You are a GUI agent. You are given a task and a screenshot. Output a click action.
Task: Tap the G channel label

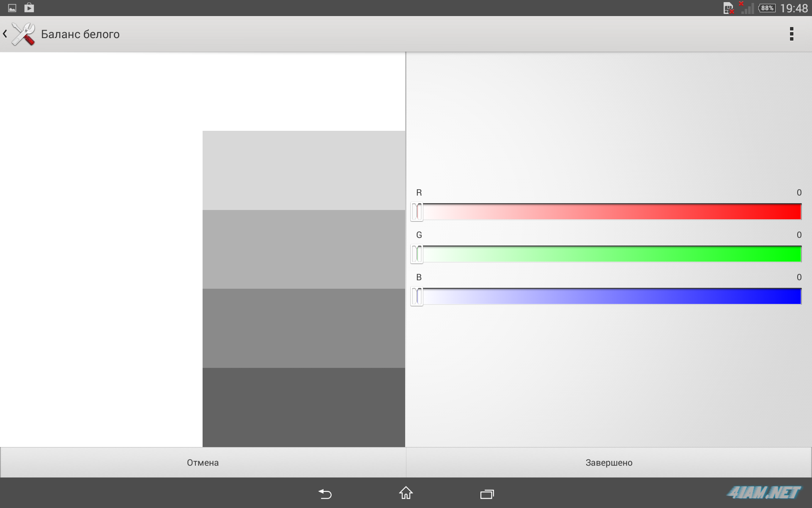pos(419,235)
